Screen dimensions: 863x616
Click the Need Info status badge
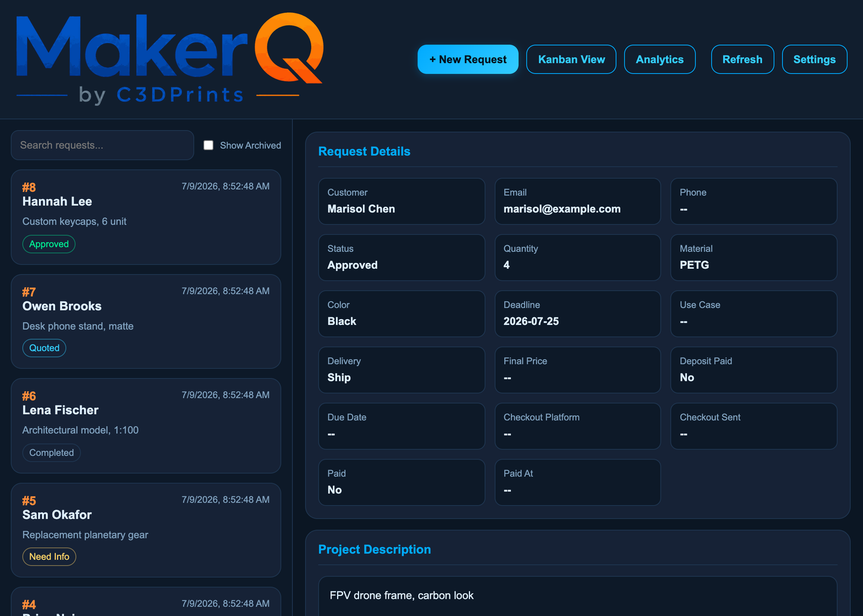tap(49, 557)
